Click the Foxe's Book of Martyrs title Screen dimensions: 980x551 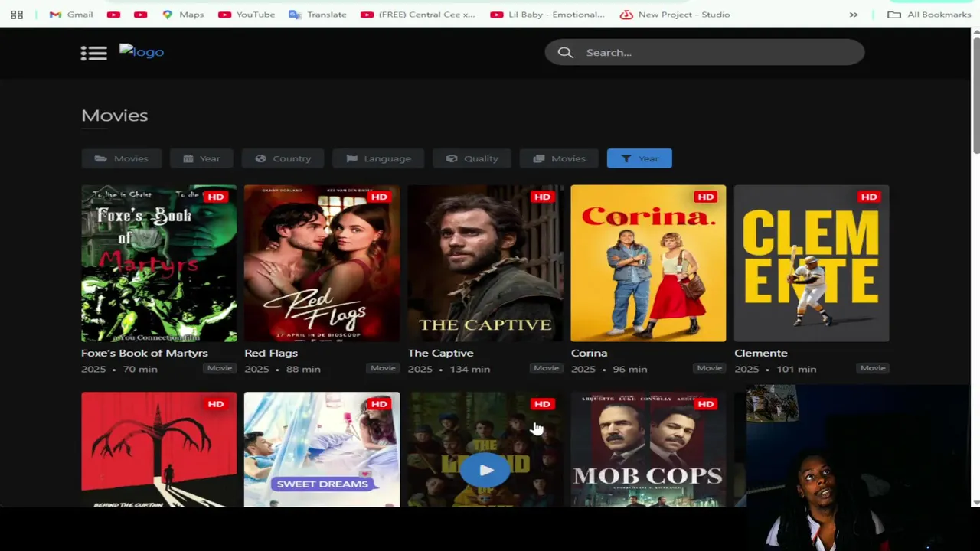click(145, 353)
